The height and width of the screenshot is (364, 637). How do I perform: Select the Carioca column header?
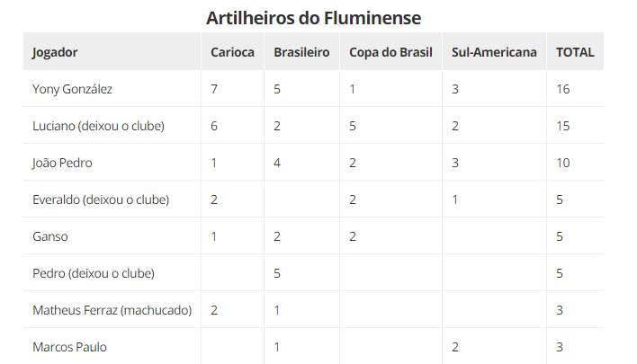(x=232, y=52)
